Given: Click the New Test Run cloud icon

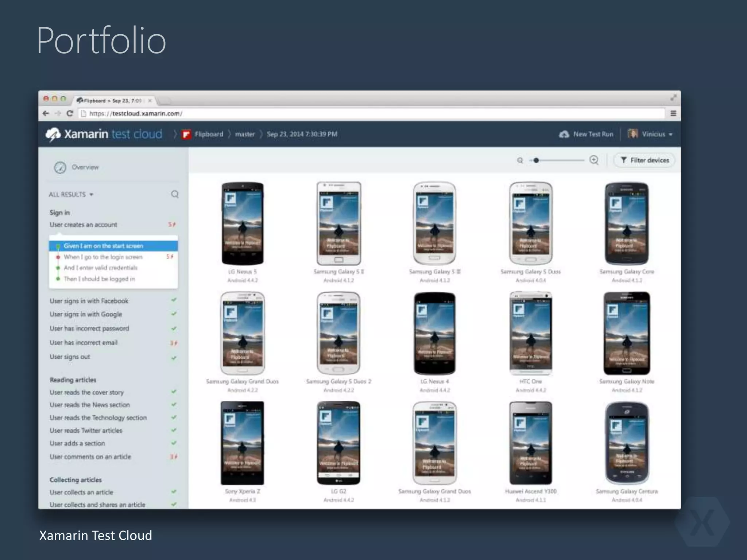Looking at the screenshot, I should pyautogui.click(x=564, y=134).
